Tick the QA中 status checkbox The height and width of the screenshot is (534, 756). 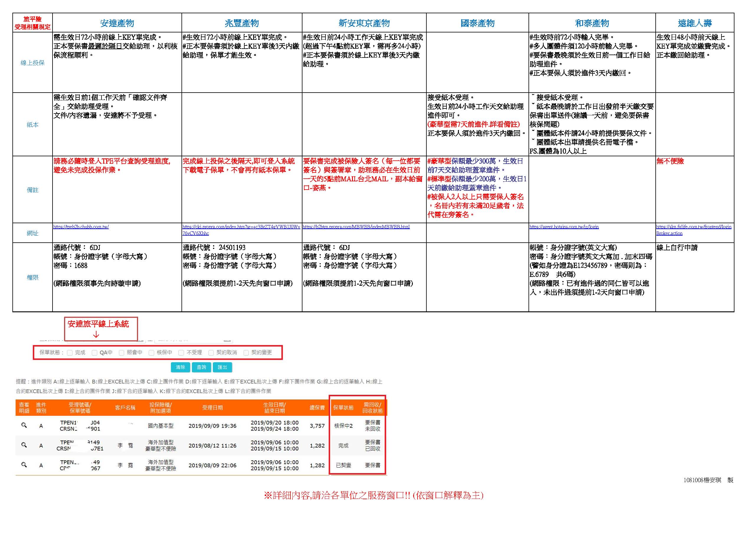click(x=94, y=353)
